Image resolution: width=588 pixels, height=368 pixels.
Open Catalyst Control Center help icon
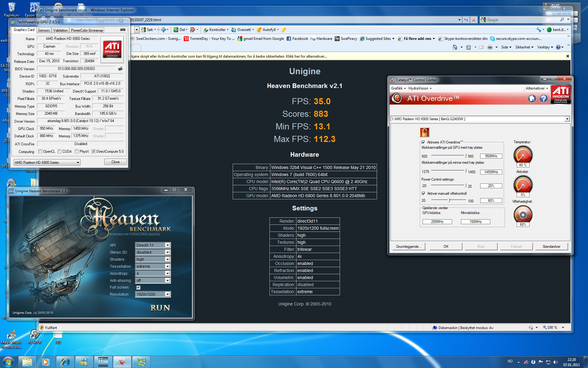click(544, 98)
